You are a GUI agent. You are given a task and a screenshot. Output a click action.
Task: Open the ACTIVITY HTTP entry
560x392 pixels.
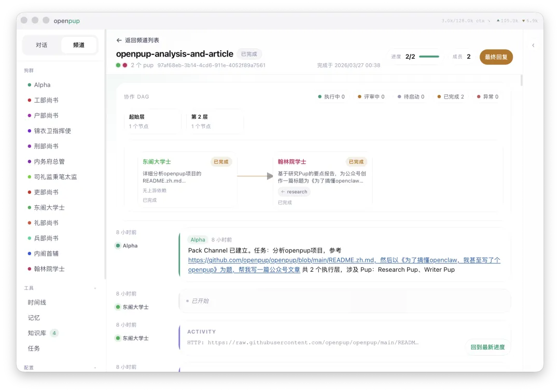[x=345, y=338]
